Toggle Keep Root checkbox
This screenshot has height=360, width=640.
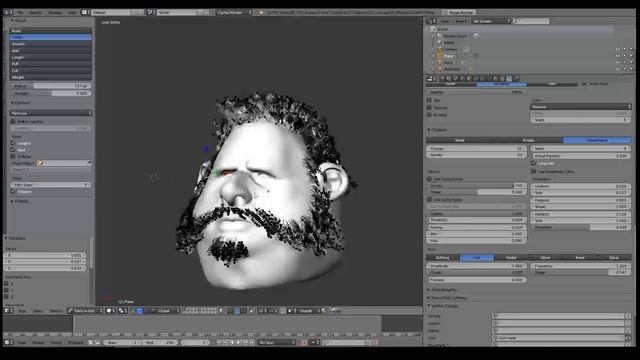pyautogui.click(x=13, y=150)
